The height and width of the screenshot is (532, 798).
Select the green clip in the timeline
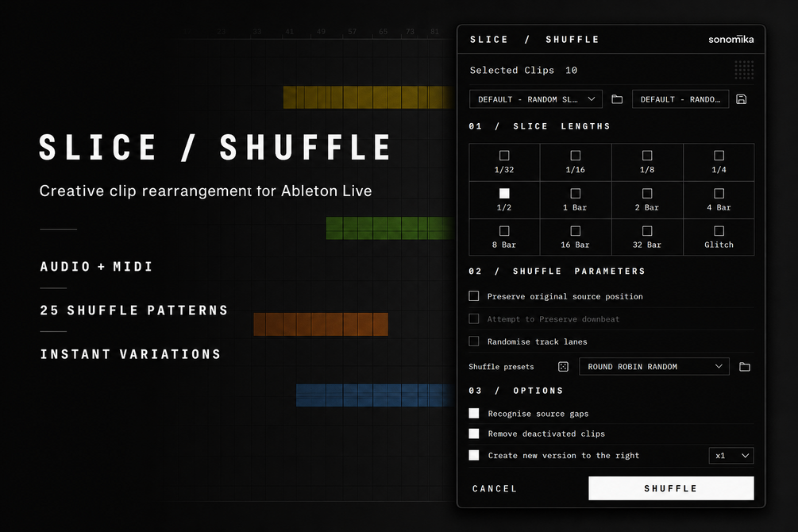[x=391, y=228]
